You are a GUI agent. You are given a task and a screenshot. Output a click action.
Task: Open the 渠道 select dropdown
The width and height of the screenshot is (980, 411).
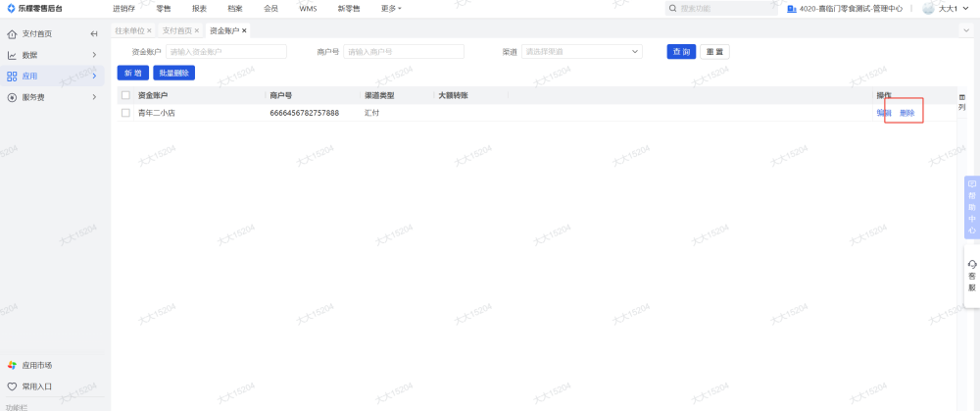click(x=582, y=52)
